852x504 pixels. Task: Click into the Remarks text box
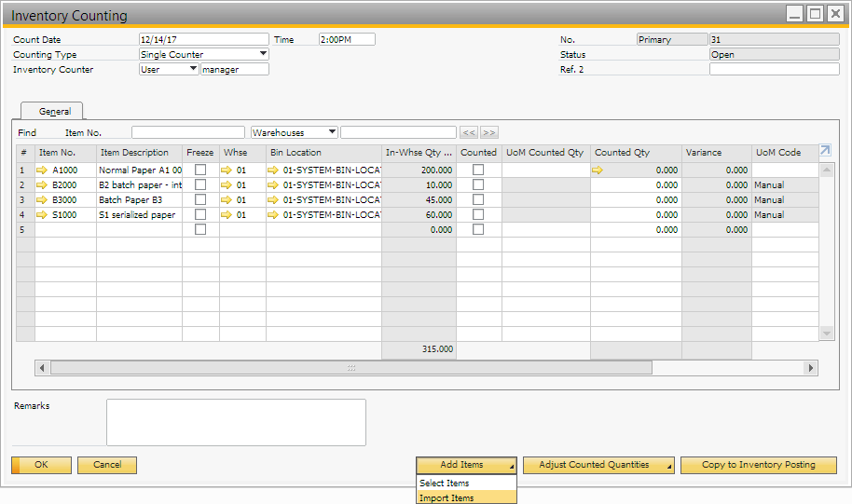click(x=236, y=423)
